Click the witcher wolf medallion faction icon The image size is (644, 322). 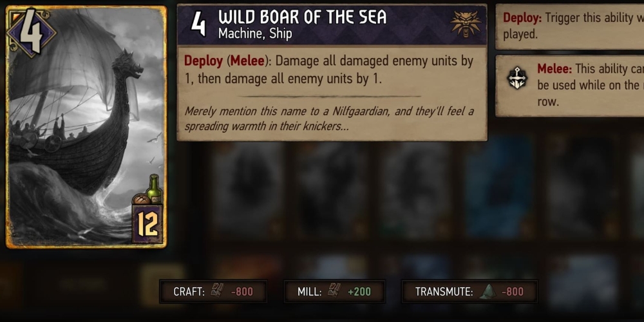466,23
